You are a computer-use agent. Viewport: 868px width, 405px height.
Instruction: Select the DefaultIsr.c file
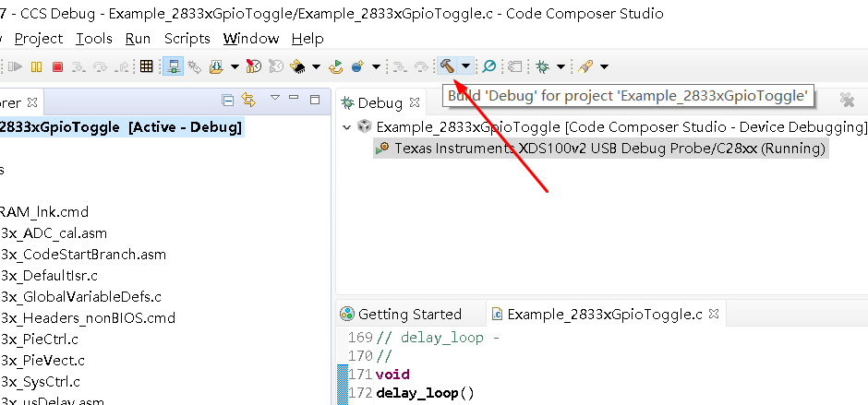[x=49, y=276]
